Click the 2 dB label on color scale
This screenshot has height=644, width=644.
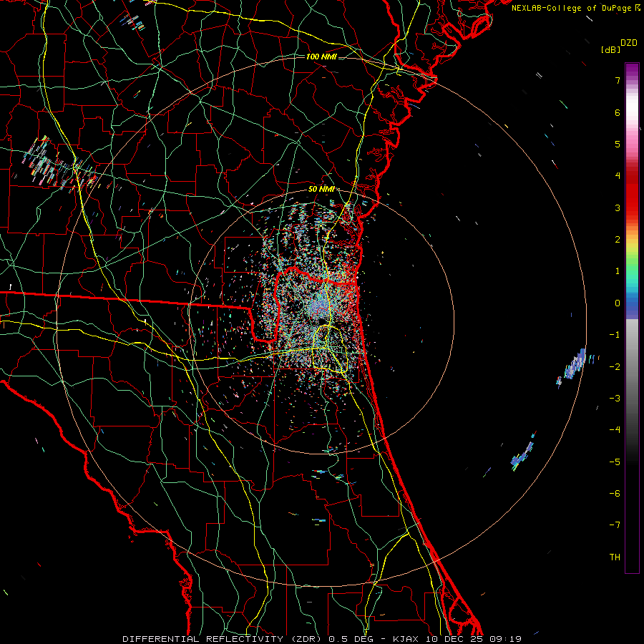pos(618,240)
